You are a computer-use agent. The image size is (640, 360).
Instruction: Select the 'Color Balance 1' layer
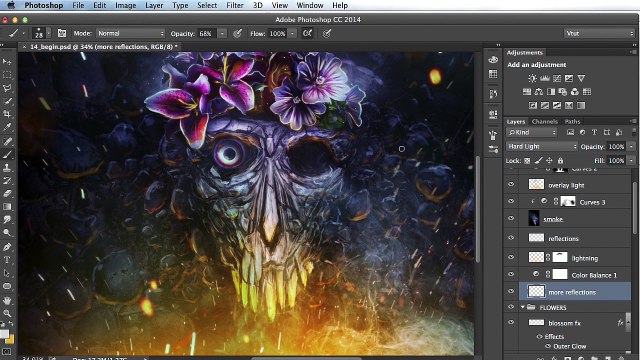point(575,275)
